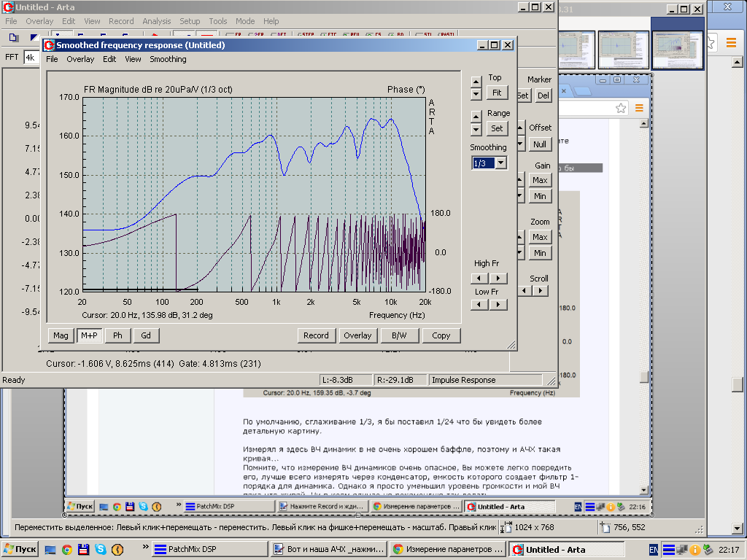The height and width of the screenshot is (560, 747).
Task: Decrease Range with the down arrow
Action: tap(476, 130)
